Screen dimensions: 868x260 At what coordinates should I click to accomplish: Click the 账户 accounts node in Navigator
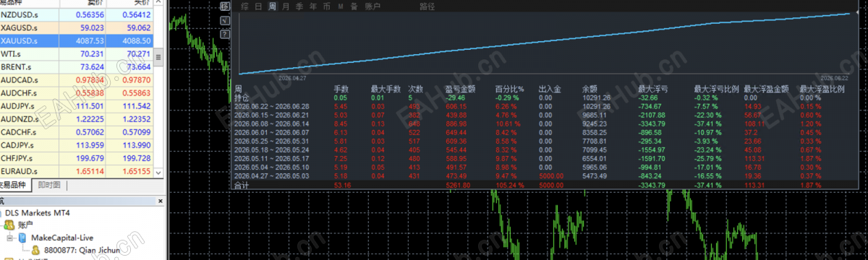(26, 225)
